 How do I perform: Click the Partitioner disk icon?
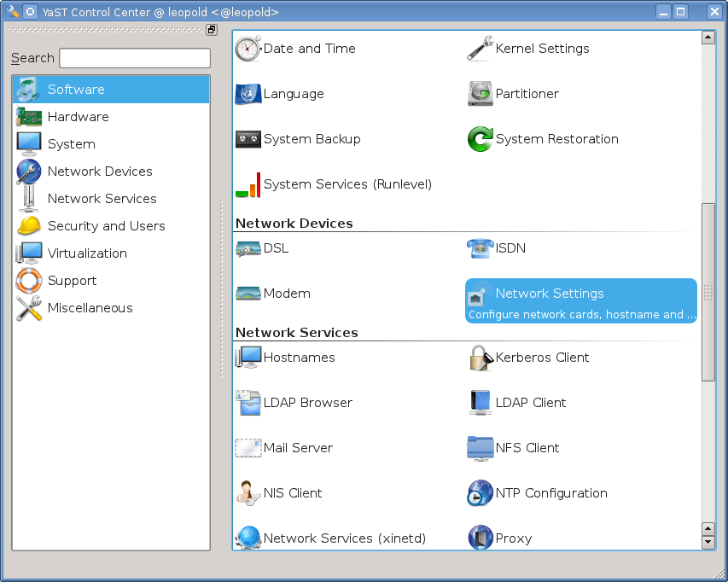pos(480,94)
